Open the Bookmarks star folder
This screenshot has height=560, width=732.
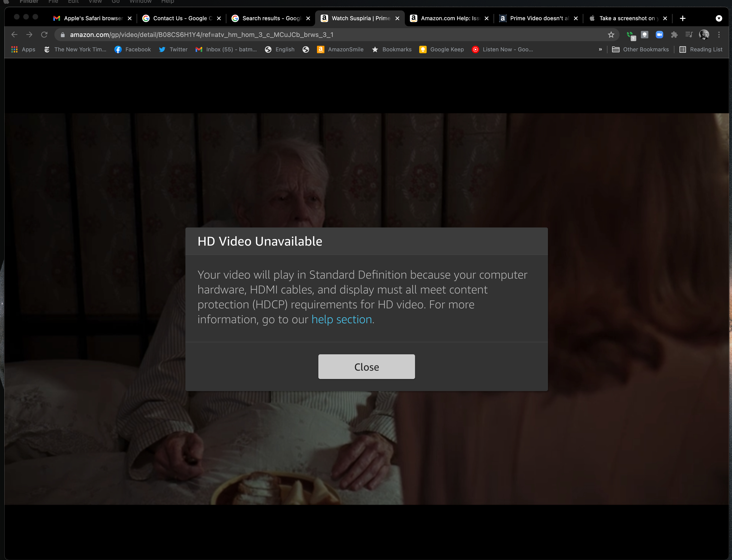pyautogui.click(x=392, y=49)
